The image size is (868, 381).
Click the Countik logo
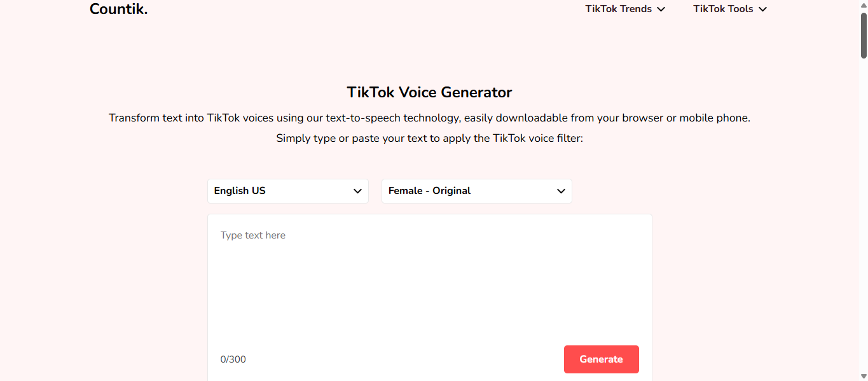tap(118, 9)
